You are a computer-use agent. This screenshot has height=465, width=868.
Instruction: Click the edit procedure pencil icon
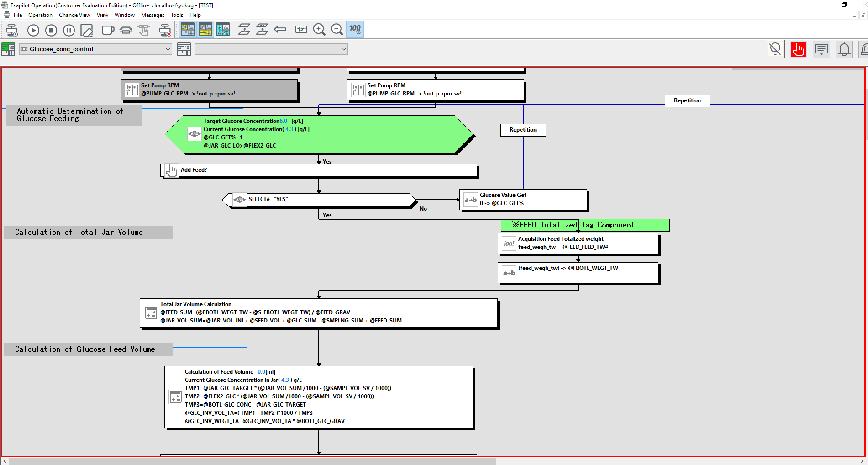[87, 30]
